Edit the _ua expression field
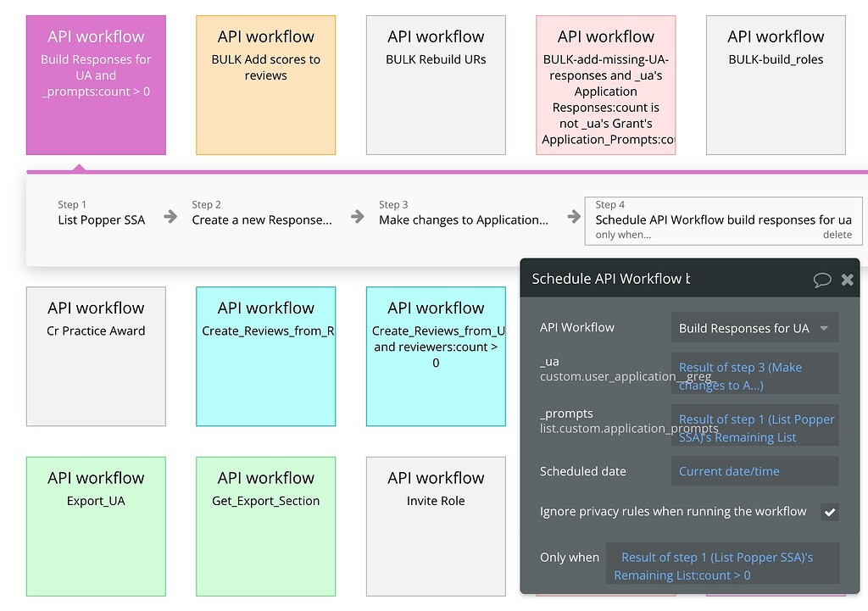868x611 pixels. 754,376
